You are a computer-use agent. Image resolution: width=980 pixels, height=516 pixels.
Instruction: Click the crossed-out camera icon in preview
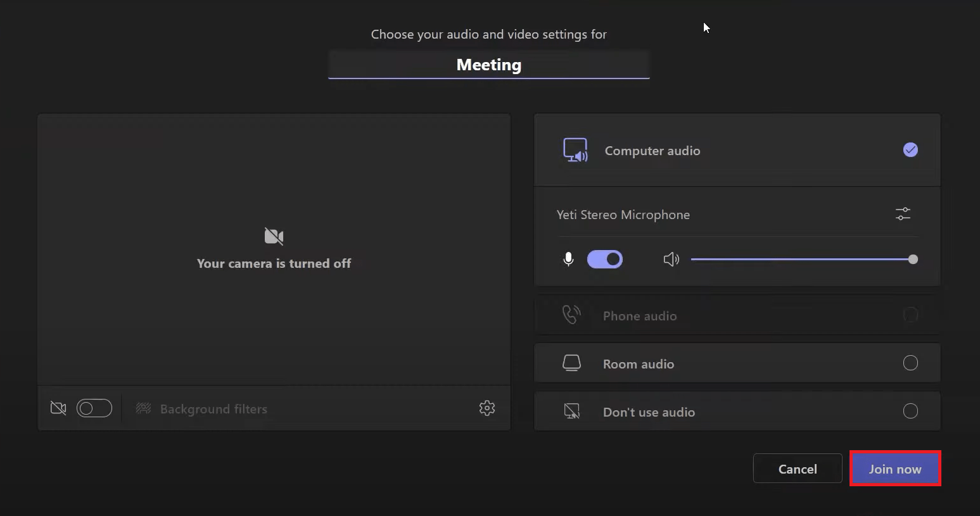coord(274,236)
